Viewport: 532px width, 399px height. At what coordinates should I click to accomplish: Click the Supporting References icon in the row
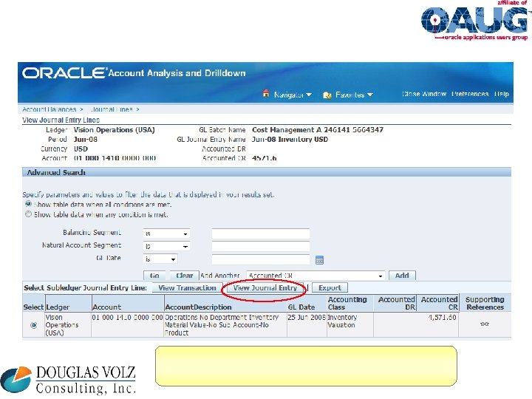point(485,324)
